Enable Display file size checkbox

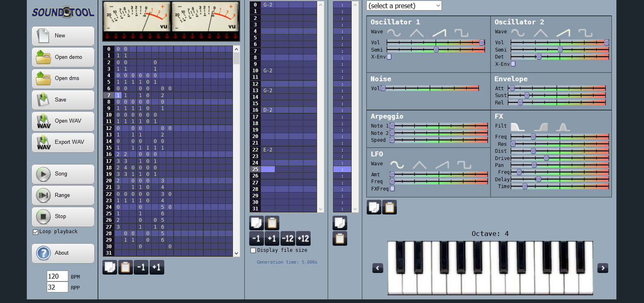click(253, 251)
